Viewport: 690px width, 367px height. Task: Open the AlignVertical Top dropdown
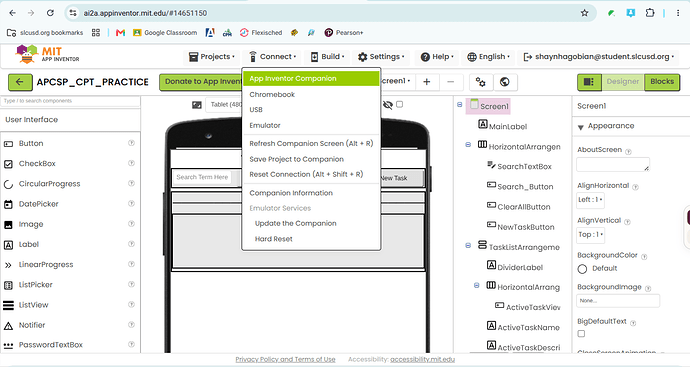(x=591, y=235)
